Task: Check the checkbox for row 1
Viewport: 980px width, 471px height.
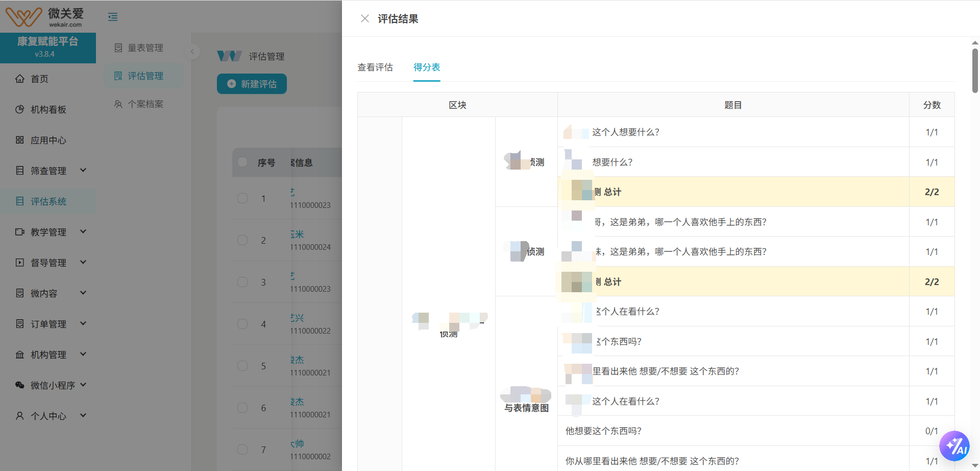Action: [242, 198]
